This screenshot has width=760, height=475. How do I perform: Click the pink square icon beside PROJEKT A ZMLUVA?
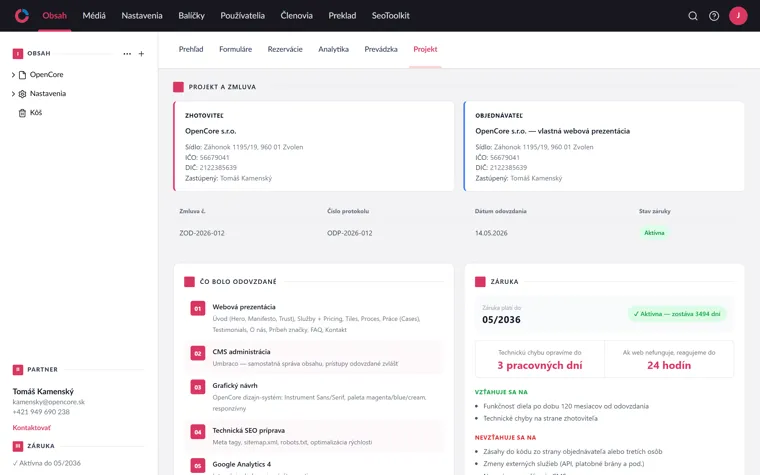[x=178, y=87]
